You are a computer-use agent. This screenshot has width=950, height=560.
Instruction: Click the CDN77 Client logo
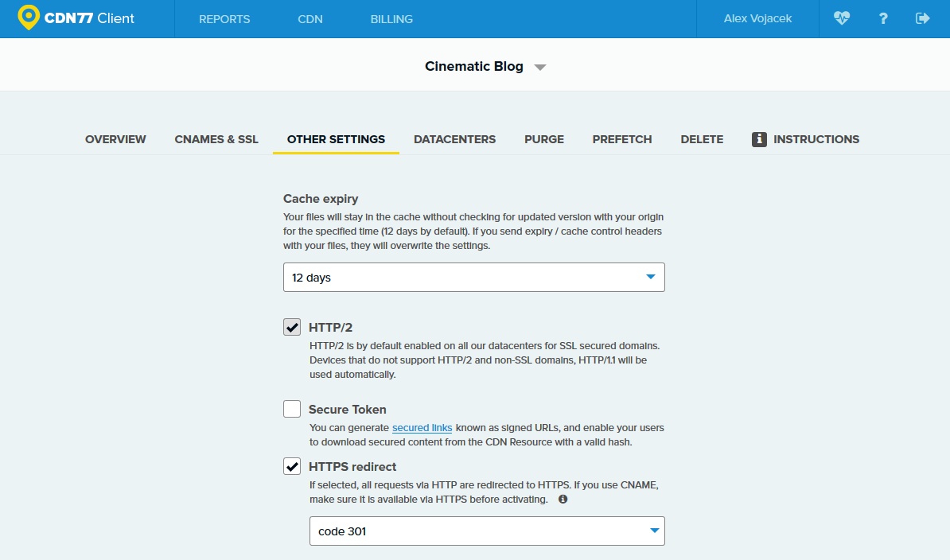[76, 18]
